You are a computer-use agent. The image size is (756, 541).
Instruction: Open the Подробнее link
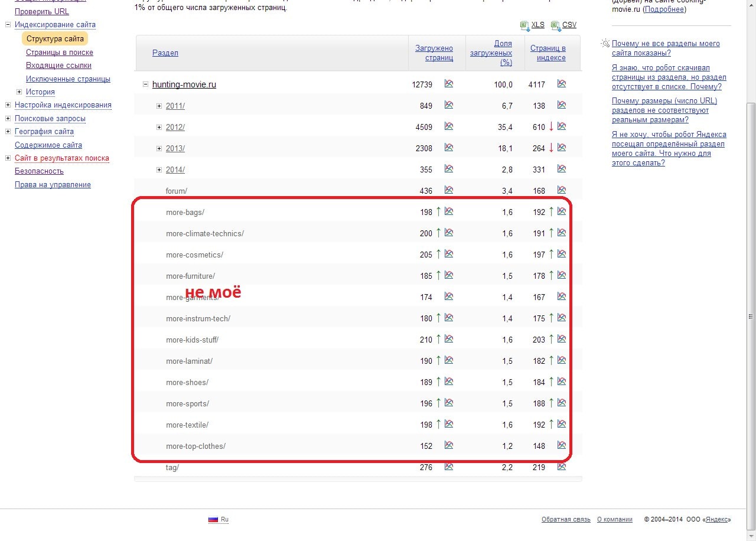(x=664, y=9)
